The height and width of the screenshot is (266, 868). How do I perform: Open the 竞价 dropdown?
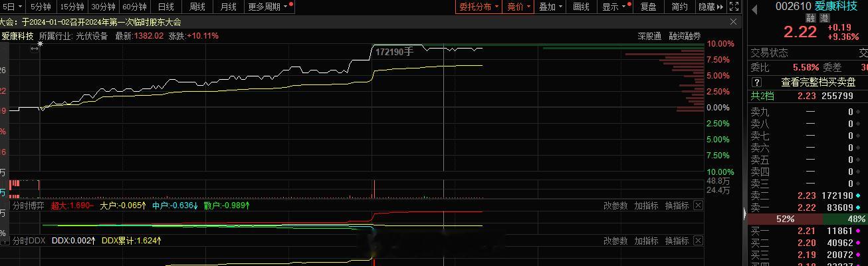(518, 7)
